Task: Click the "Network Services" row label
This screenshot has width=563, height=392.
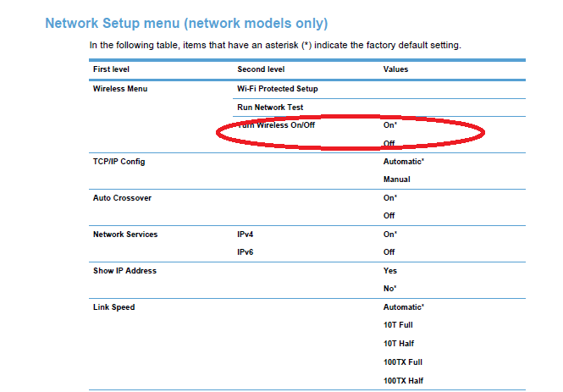Action: [x=124, y=235]
